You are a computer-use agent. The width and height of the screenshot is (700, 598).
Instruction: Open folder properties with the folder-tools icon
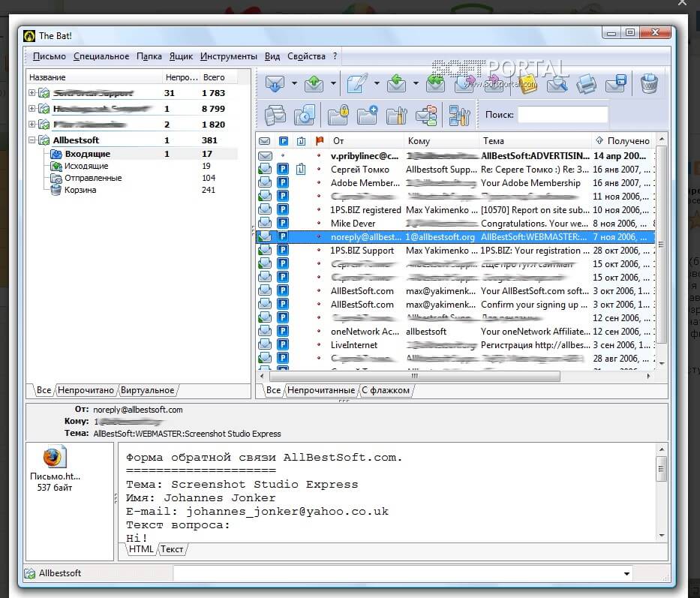[x=397, y=116]
